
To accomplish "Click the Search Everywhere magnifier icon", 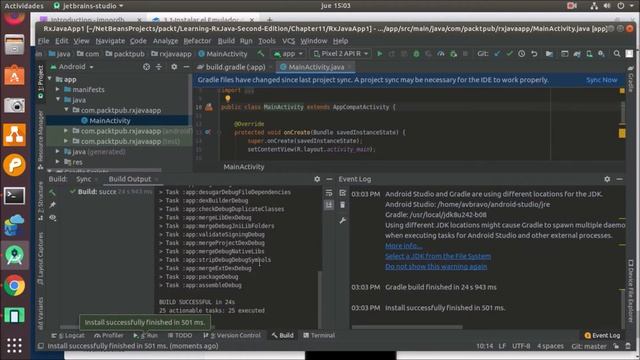I will [617, 54].
